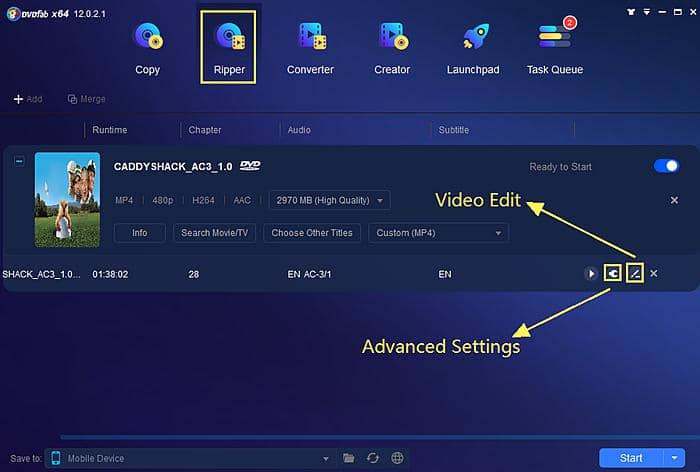Click the SHACK_AC3_1.0... title name
The image size is (700, 472).
(x=41, y=274)
